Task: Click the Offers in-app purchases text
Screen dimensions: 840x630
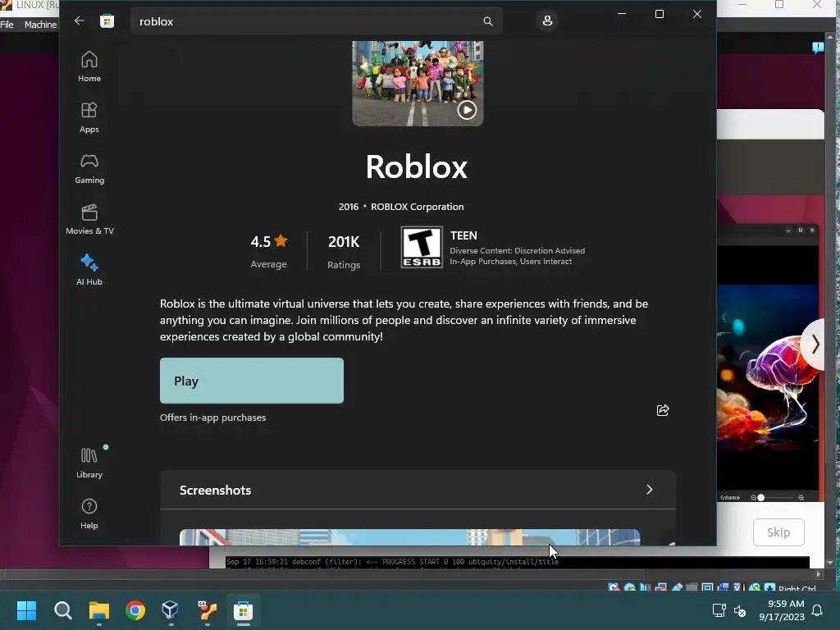Action: pyautogui.click(x=212, y=418)
